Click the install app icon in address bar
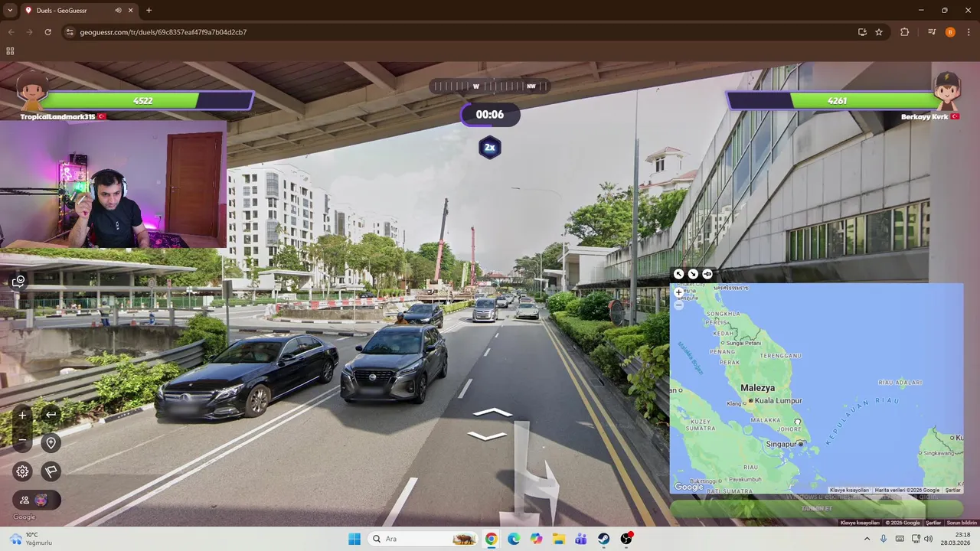The image size is (980, 551). pyautogui.click(x=862, y=32)
